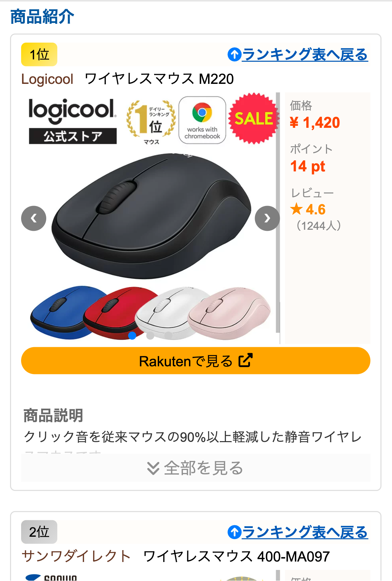The width and height of the screenshot is (392, 581).
Task: Click the black M220 mouse product image
Action: tap(151, 216)
